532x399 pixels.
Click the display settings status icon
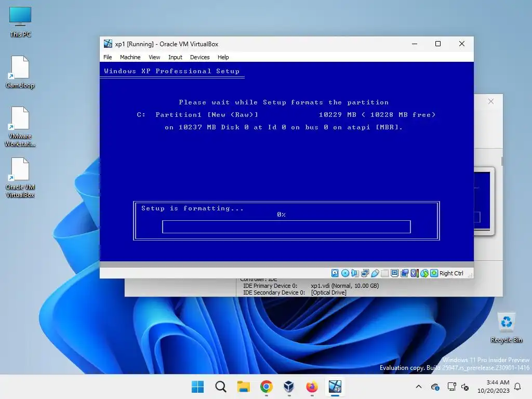pyautogui.click(x=395, y=273)
